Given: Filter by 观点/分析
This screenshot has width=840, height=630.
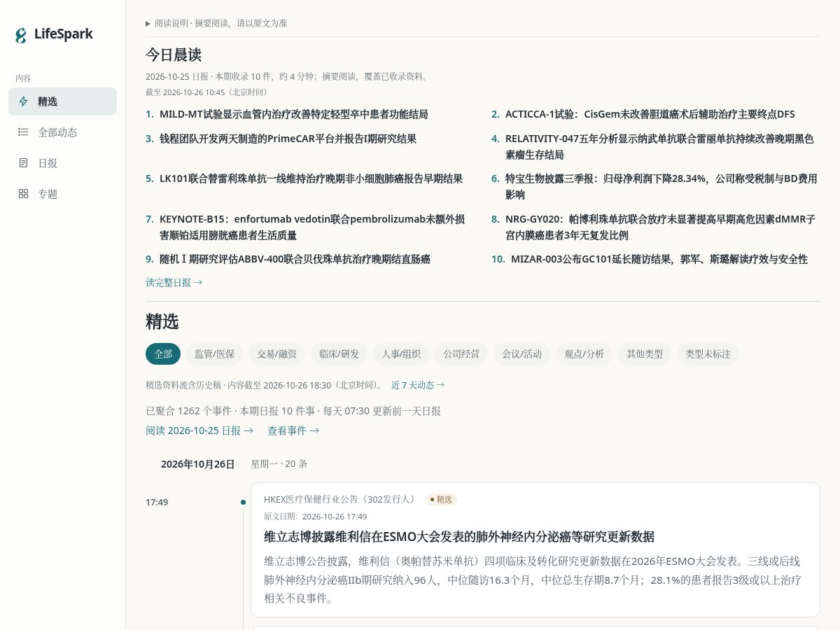Looking at the screenshot, I should tap(584, 354).
